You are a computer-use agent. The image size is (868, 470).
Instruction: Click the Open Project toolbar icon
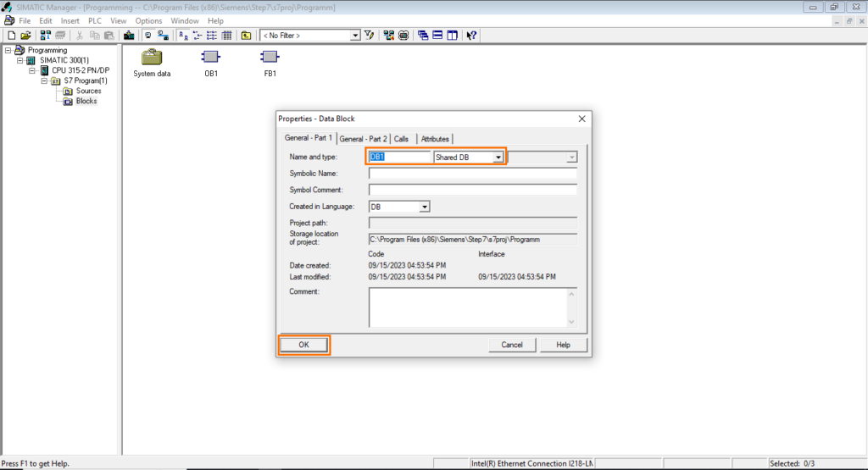coord(25,36)
